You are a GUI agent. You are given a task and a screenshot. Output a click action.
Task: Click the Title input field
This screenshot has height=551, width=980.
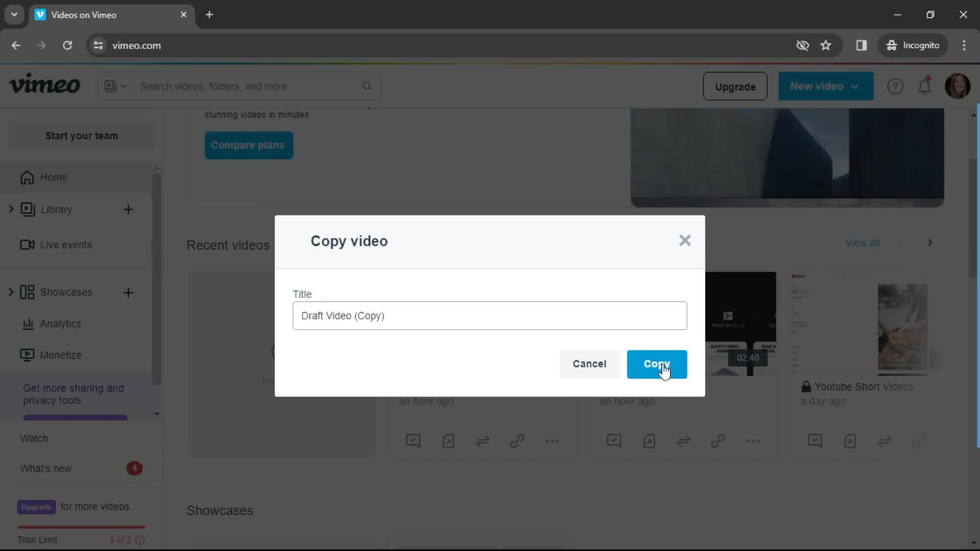tap(489, 315)
